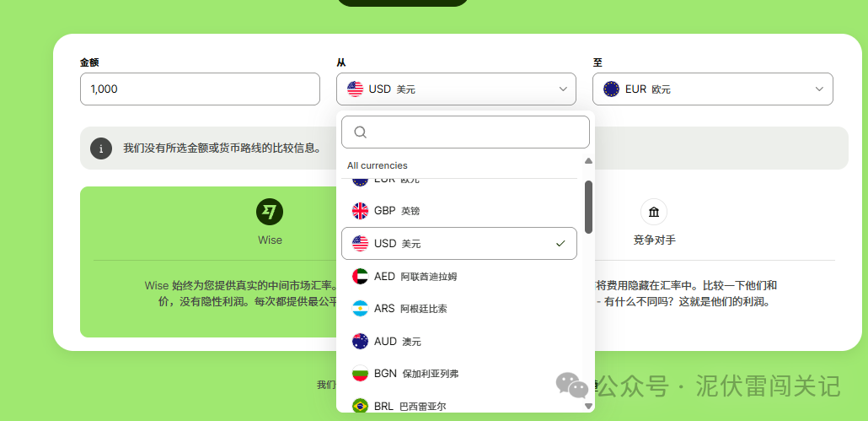Screen dimensions: 868x421
Task: Click the Wise label under logo
Action: click(270, 240)
